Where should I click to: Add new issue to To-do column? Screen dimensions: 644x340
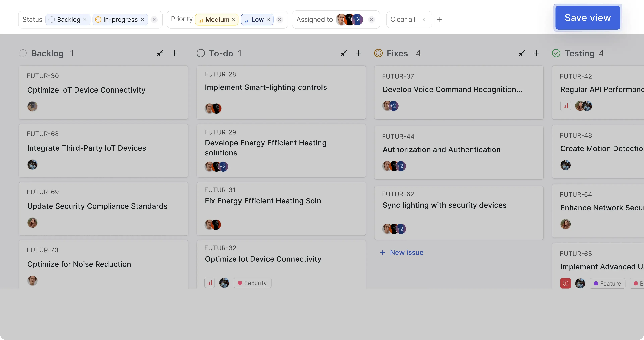point(359,53)
